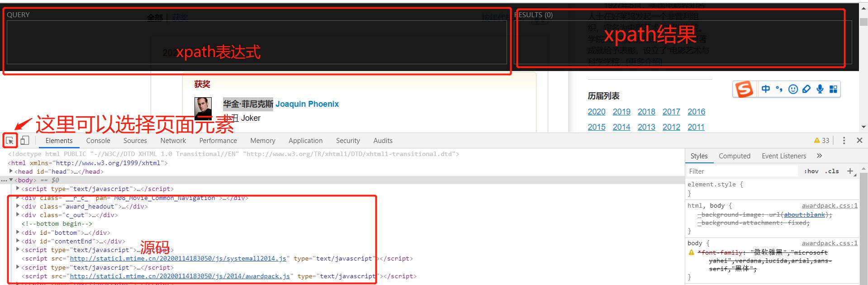Viewport: 868px width, 285px height.
Task: Open the Sogou handwriting pen tool
Action: [x=806, y=89]
